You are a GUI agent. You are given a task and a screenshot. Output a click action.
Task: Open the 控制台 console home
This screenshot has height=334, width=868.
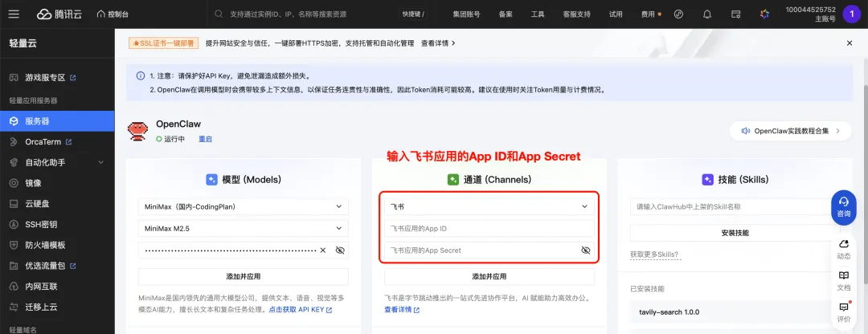(113, 14)
